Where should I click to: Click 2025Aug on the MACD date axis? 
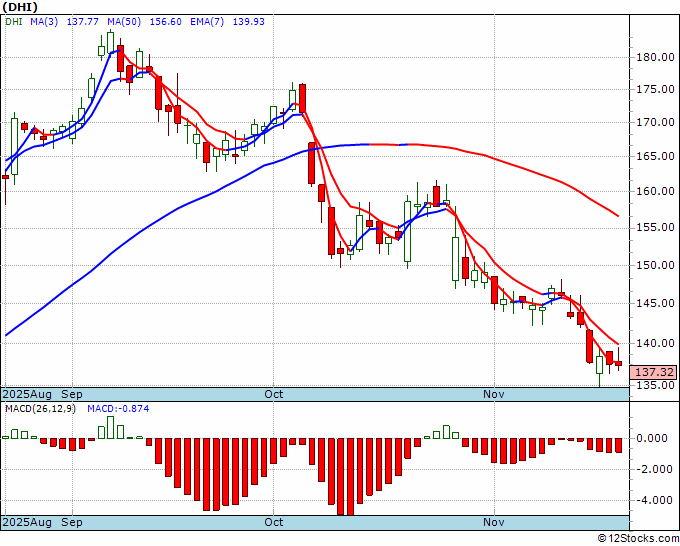[27, 522]
